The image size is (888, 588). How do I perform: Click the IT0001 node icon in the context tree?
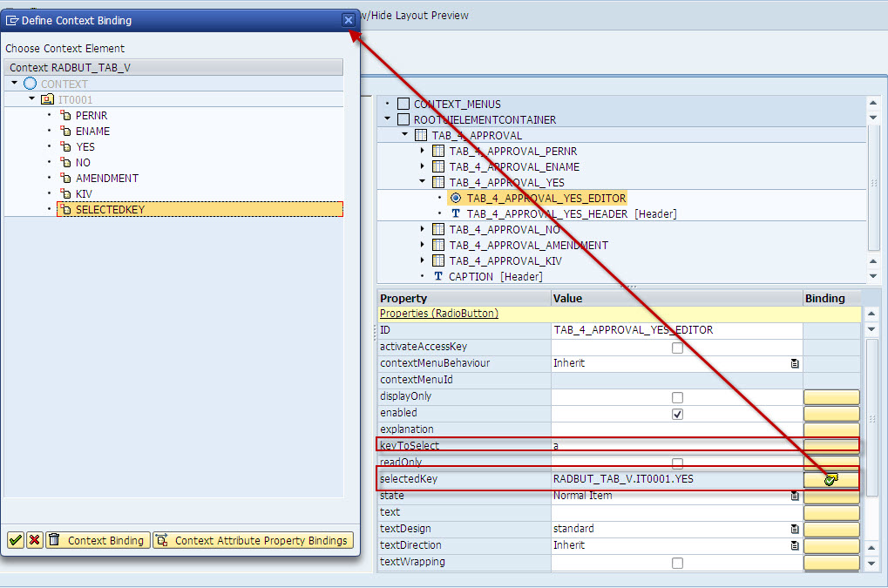(46, 99)
